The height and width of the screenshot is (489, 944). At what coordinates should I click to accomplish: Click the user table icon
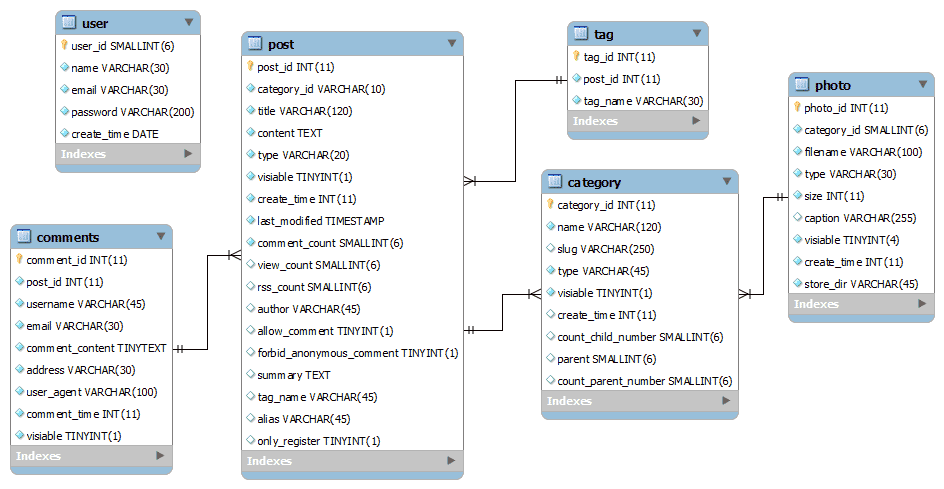pyautogui.click(x=68, y=22)
